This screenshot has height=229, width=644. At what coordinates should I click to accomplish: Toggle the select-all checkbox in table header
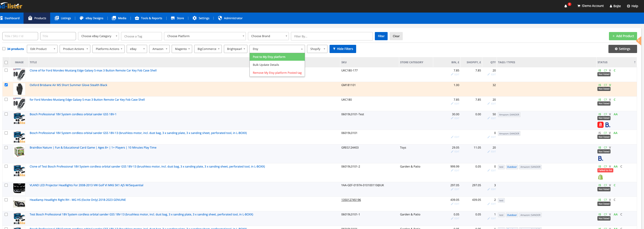pos(6,63)
